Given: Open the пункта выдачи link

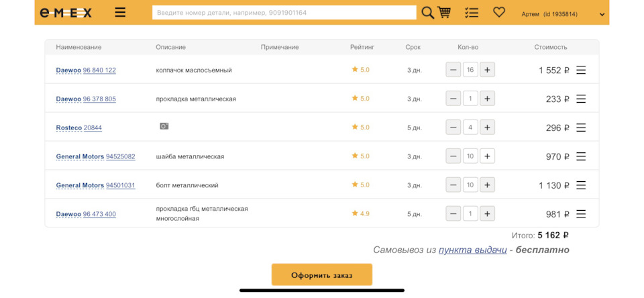Looking at the screenshot, I should coord(473,250).
